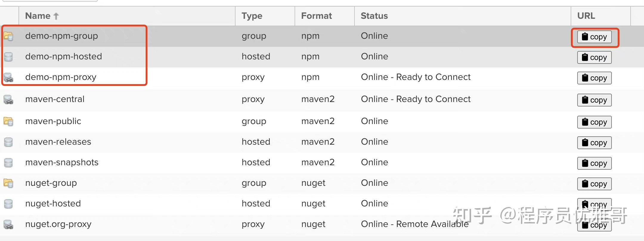Click the hosted repository icon beside maven-releases
This screenshot has height=241, width=644.
point(9,142)
